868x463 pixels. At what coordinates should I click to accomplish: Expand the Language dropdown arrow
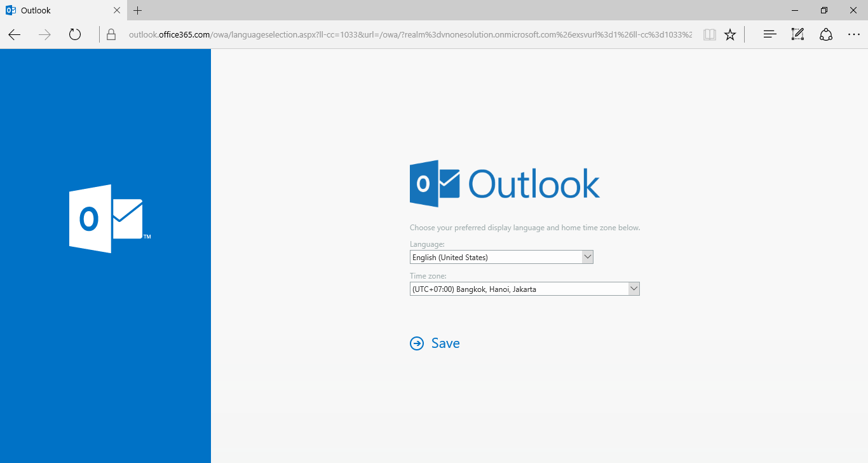pyautogui.click(x=587, y=257)
